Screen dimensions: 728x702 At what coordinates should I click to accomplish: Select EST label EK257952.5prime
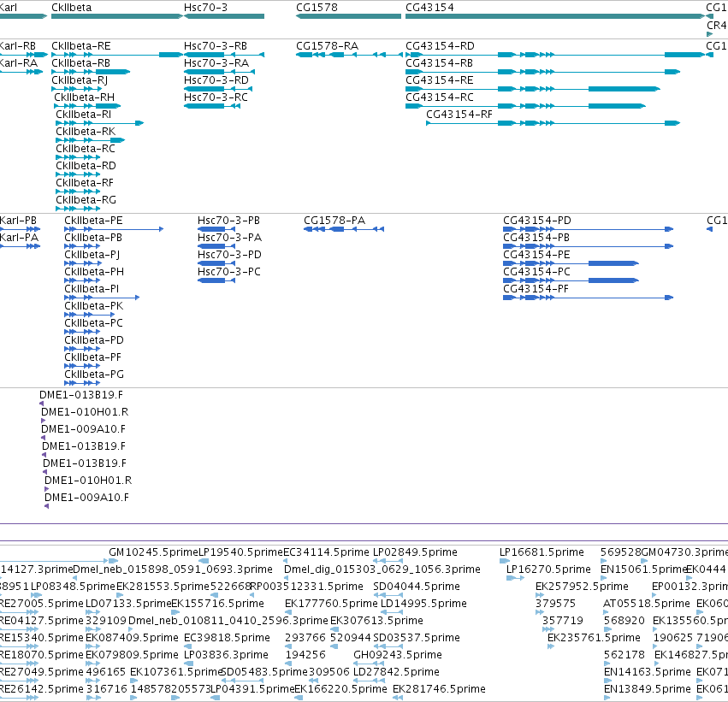tap(582, 587)
